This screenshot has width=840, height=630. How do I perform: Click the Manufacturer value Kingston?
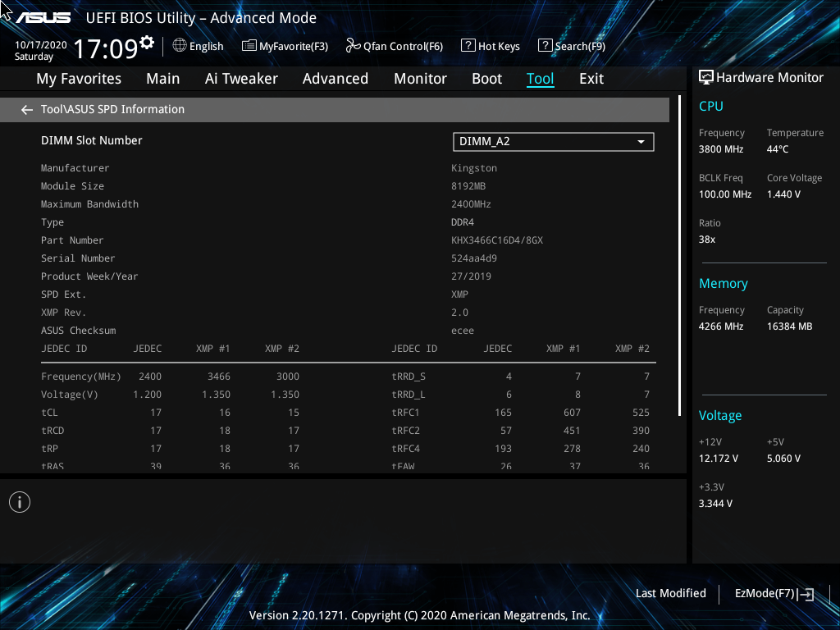474,168
